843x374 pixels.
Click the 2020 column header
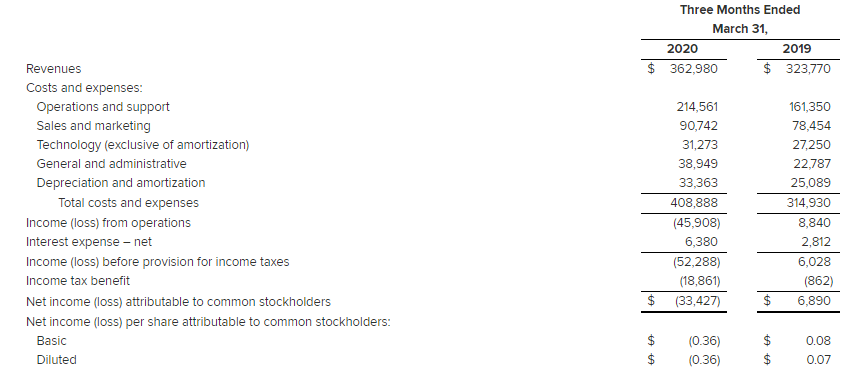tap(682, 49)
